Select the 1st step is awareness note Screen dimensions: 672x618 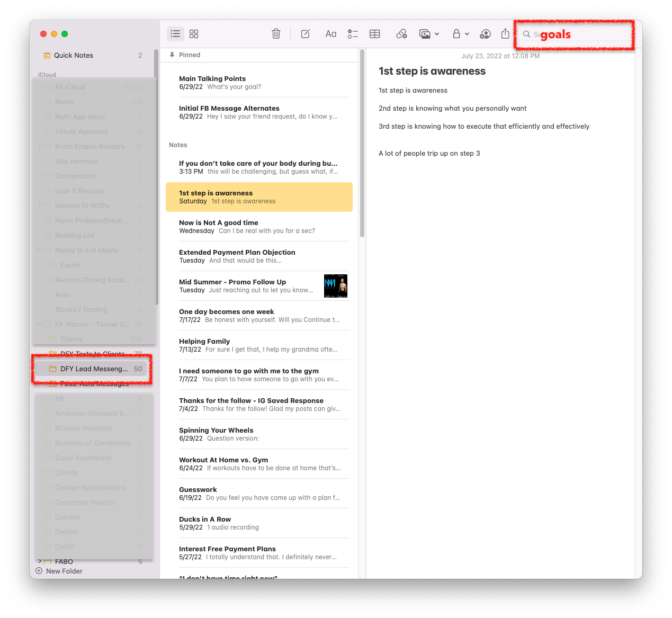coord(259,197)
